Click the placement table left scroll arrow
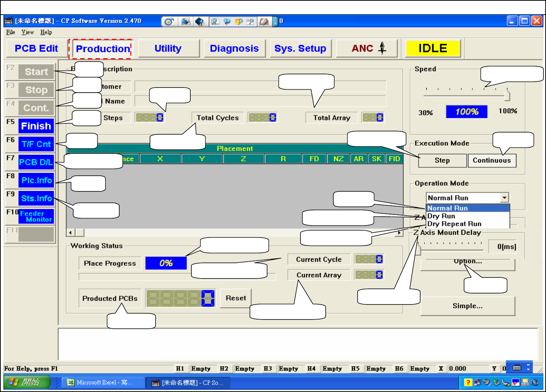546x392 pixels. tap(71, 232)
